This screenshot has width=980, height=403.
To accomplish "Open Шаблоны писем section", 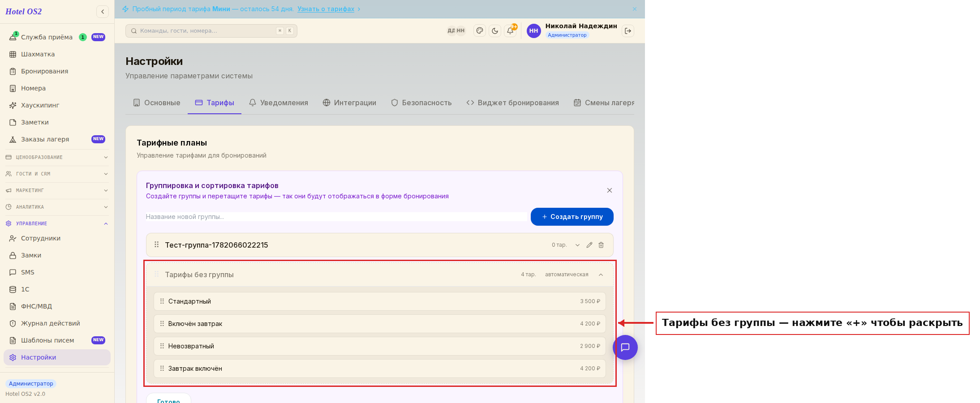I will [57, 340].
